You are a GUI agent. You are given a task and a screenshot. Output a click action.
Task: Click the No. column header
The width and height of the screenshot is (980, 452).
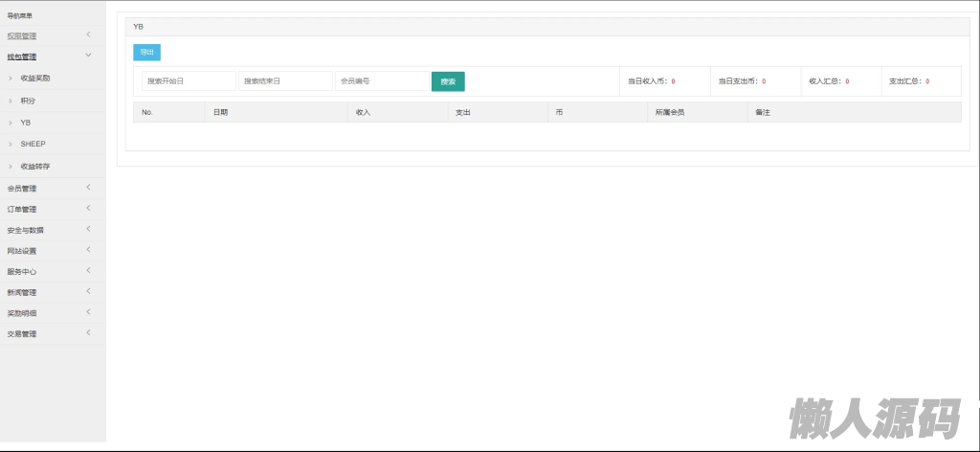168,113
